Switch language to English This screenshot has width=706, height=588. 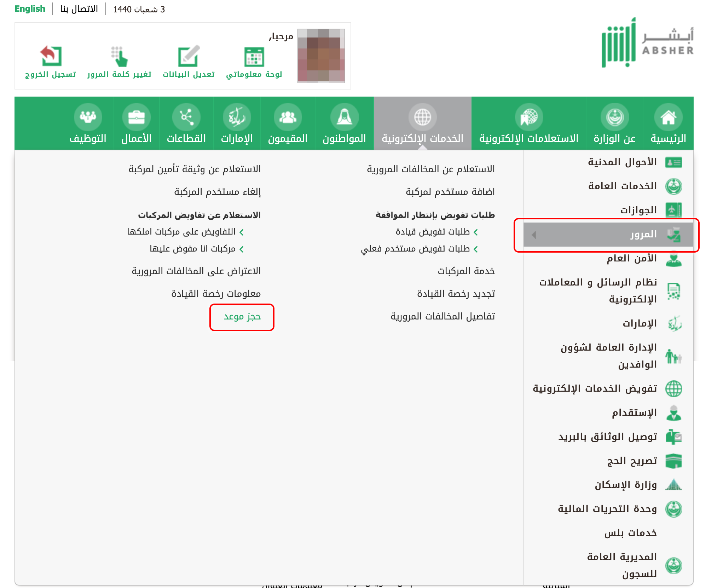(x=30, y=9)
